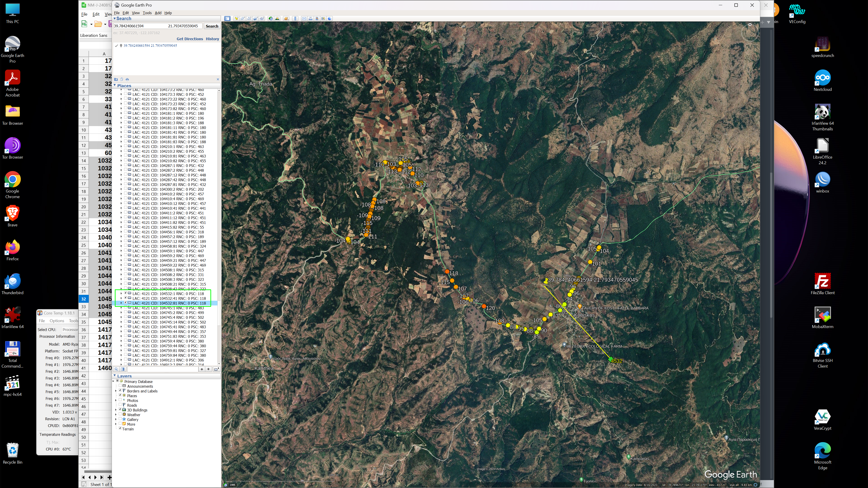Toggle the Roads layer checkbox

[x=120, y=405]
